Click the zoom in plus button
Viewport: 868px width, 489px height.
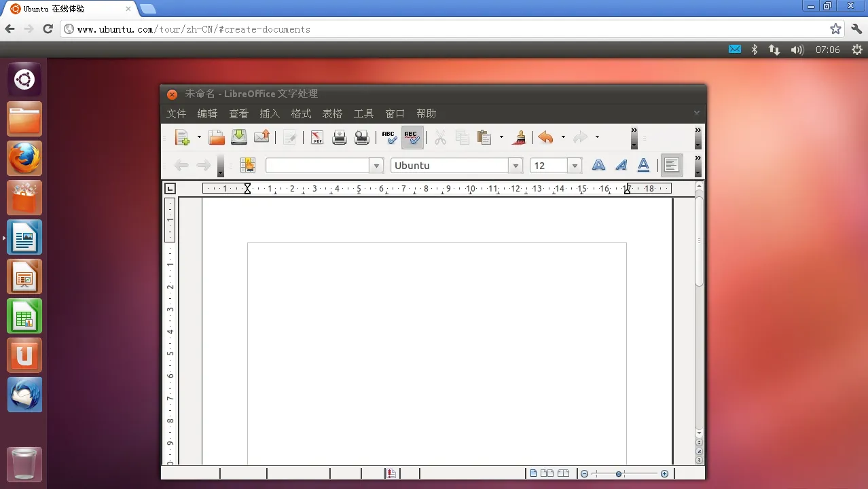coord(664,473)
